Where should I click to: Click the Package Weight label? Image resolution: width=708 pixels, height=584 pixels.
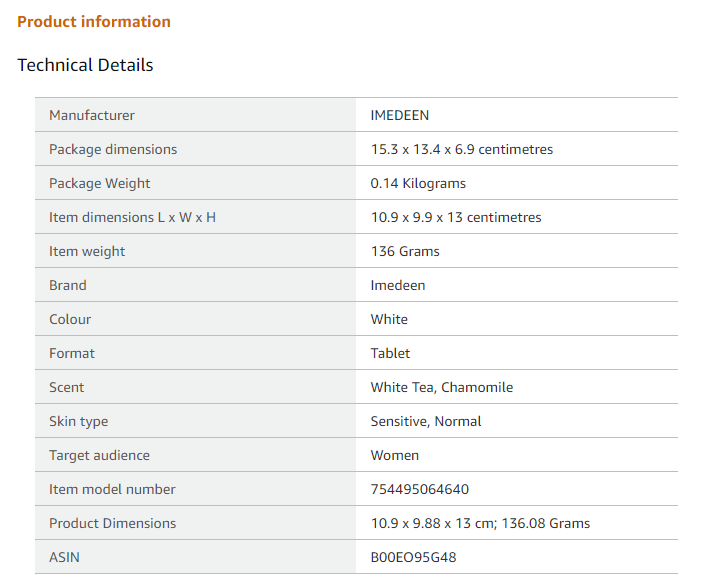(99, 183)
